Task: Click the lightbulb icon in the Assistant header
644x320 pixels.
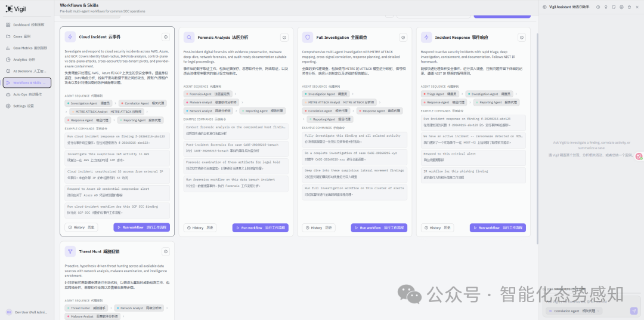Action: [x=606, y=7]
